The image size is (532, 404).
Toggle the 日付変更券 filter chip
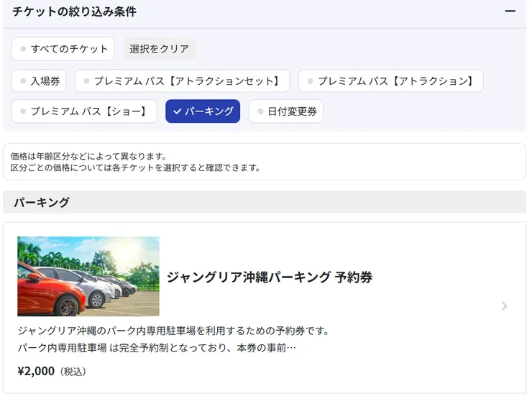(286, 111)
